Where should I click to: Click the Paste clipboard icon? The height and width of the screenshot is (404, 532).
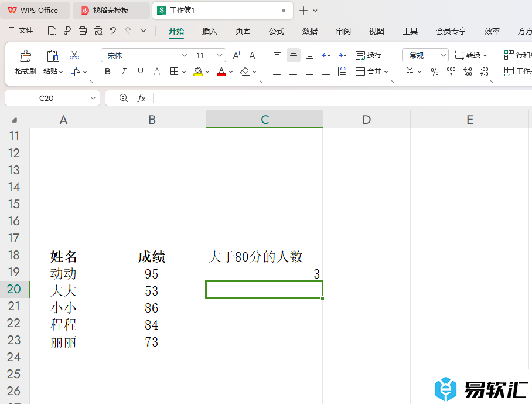coord(53,56)
